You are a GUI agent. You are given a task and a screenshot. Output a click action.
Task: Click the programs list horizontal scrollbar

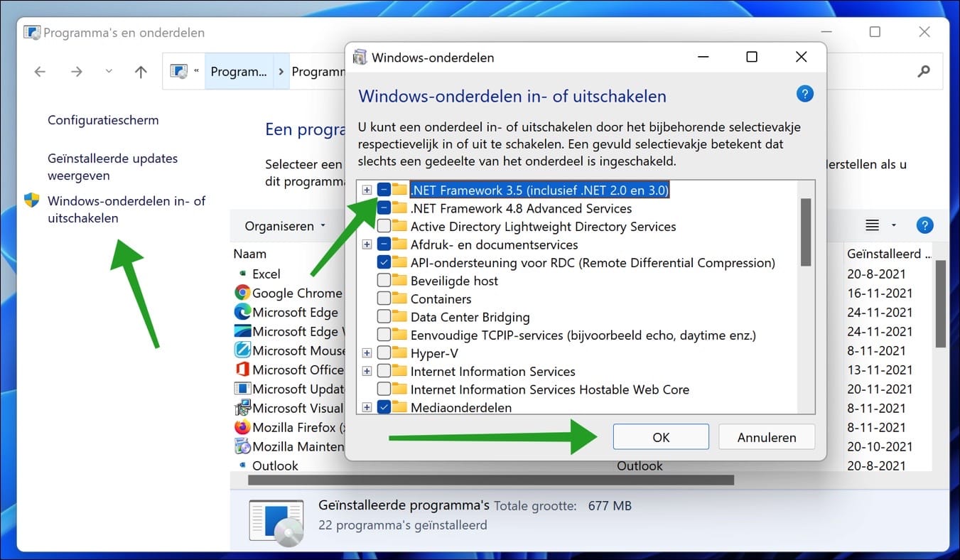click(491, 480)
